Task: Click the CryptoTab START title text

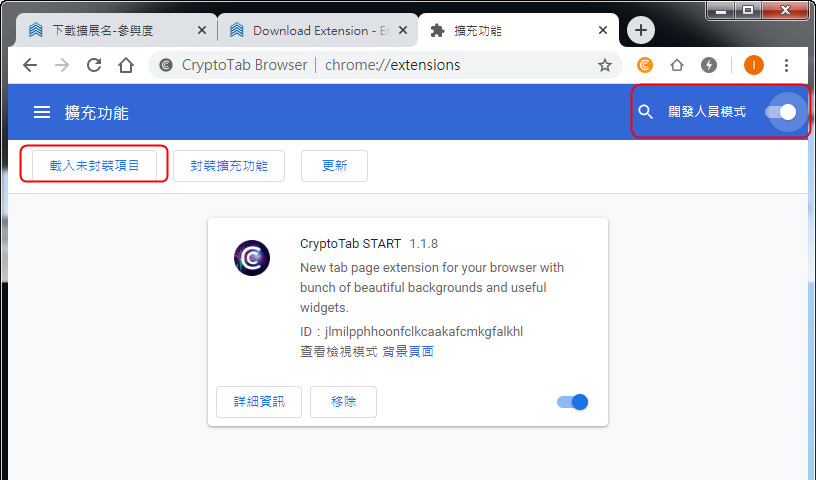Action: pos(350,244)
